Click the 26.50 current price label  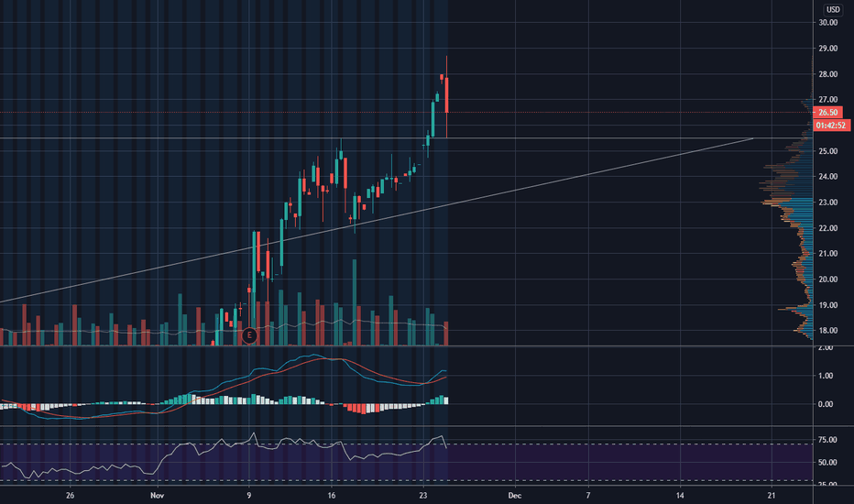[x=827, y=112]
